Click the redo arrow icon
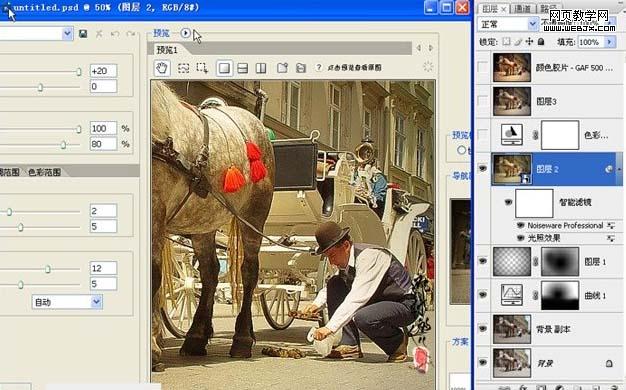Viewport: 626px width, 390px height. click(x=131, y=34)
